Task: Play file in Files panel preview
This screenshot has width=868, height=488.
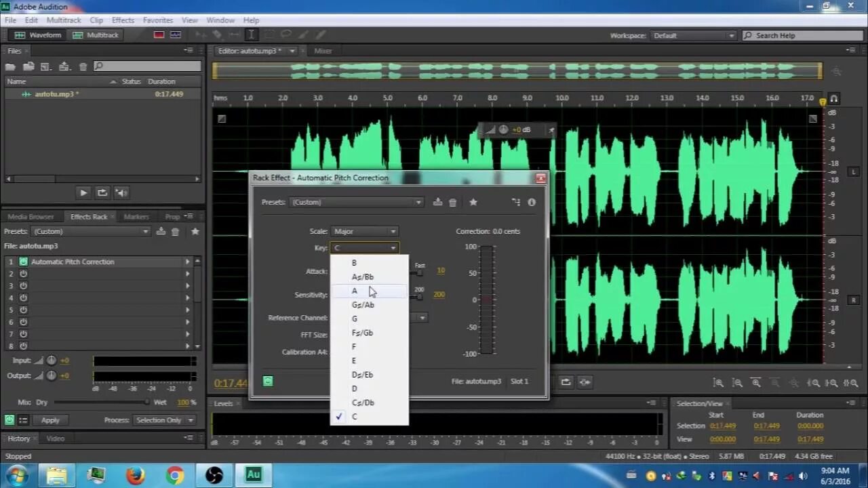Action: pyautogui.click(x=83, y=192)
